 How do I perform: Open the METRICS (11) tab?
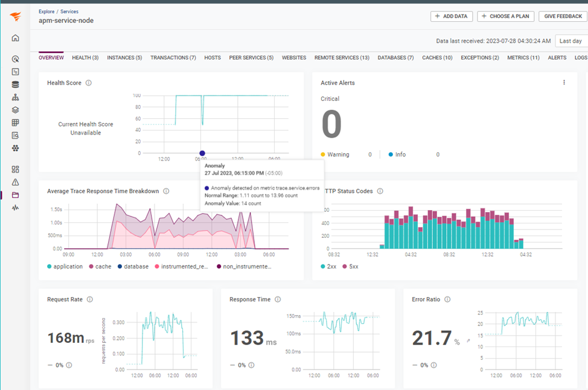(x=523, y=58)
